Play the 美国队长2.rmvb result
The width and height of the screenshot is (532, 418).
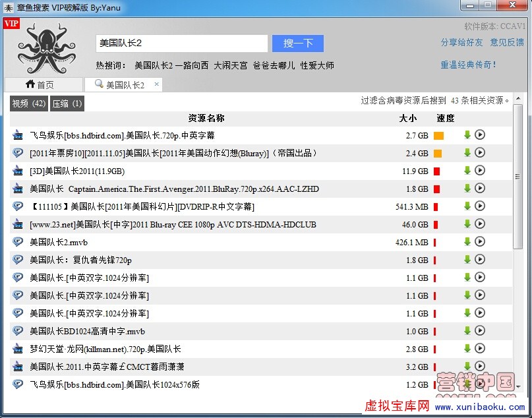pyautogui.click(x=480, y=242)
